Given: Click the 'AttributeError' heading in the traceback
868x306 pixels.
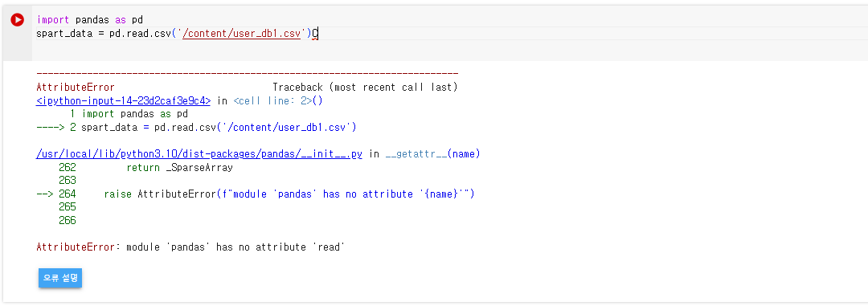Looking at the screenshot, I should pos(76,88).
